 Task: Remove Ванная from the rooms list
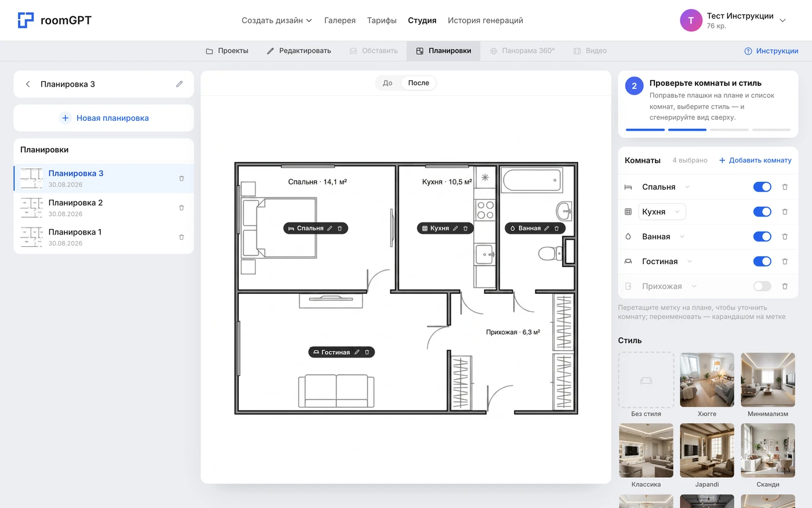(785, 237)
